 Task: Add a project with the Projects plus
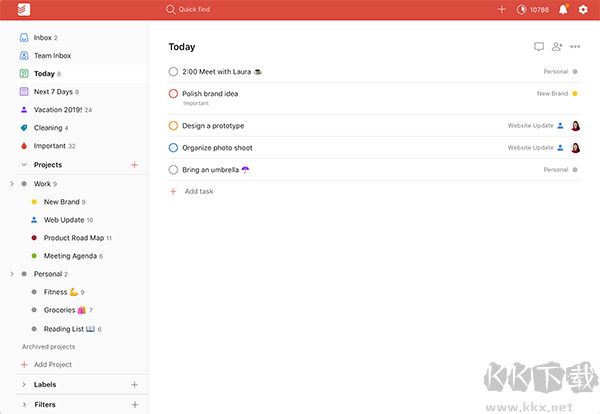pyautogui.click(x=134, y=165)
